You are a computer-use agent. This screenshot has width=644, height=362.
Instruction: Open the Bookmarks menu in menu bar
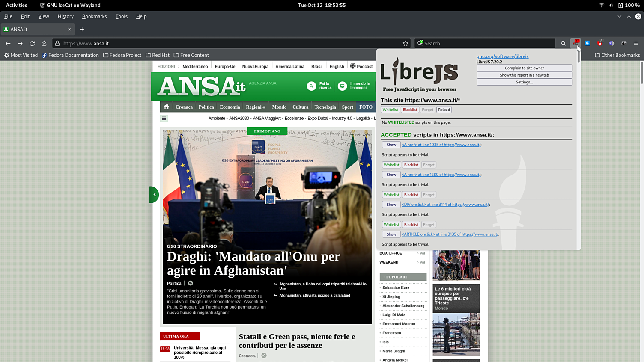[94, 16]
